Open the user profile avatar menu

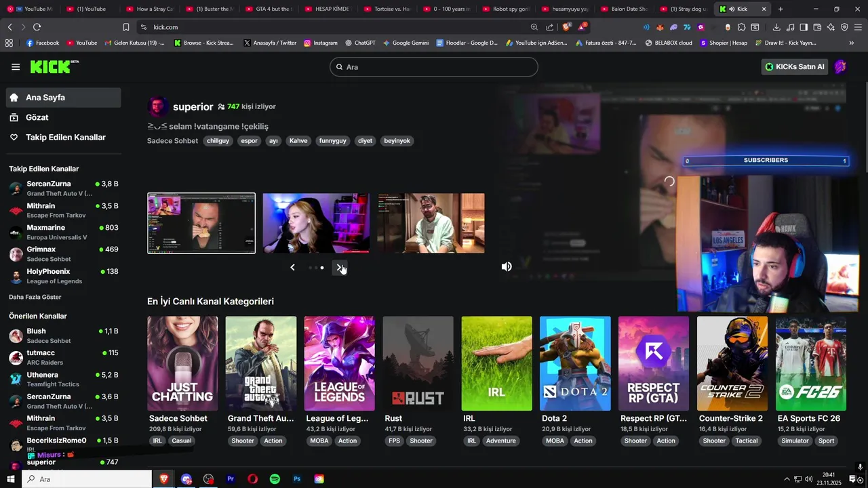(841, 66)
